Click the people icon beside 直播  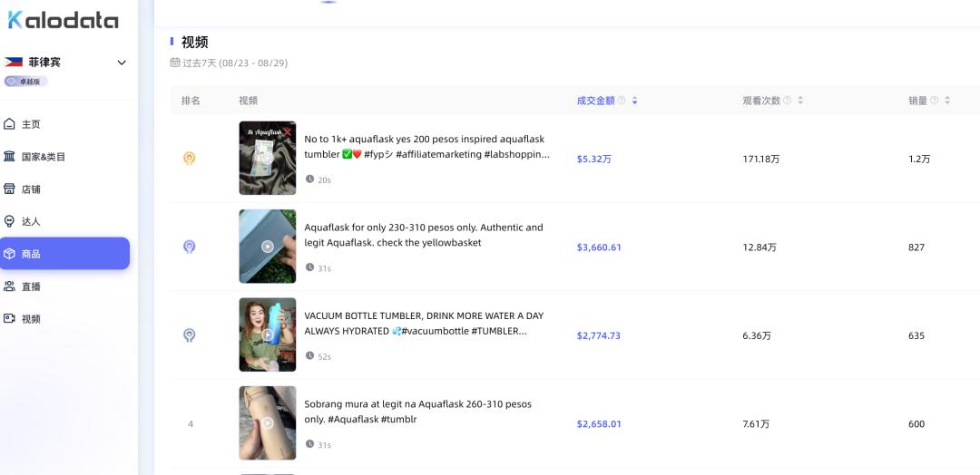(9, 286)
